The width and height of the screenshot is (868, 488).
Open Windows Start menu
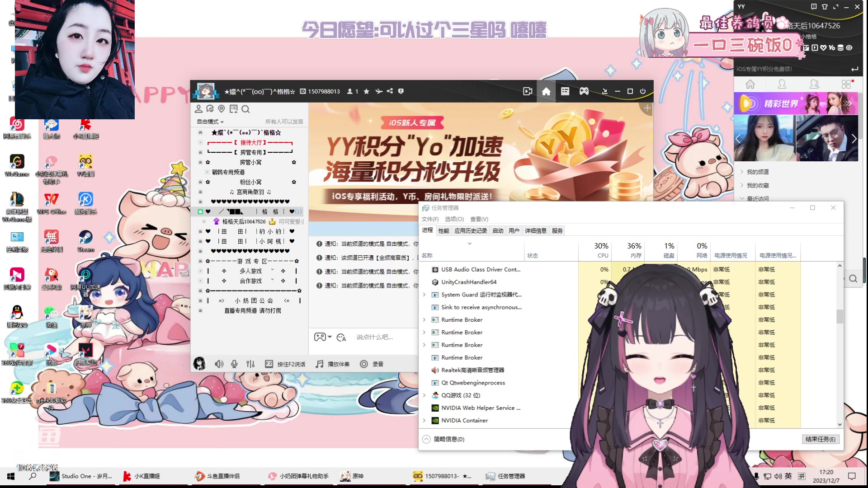coord(11,476)
